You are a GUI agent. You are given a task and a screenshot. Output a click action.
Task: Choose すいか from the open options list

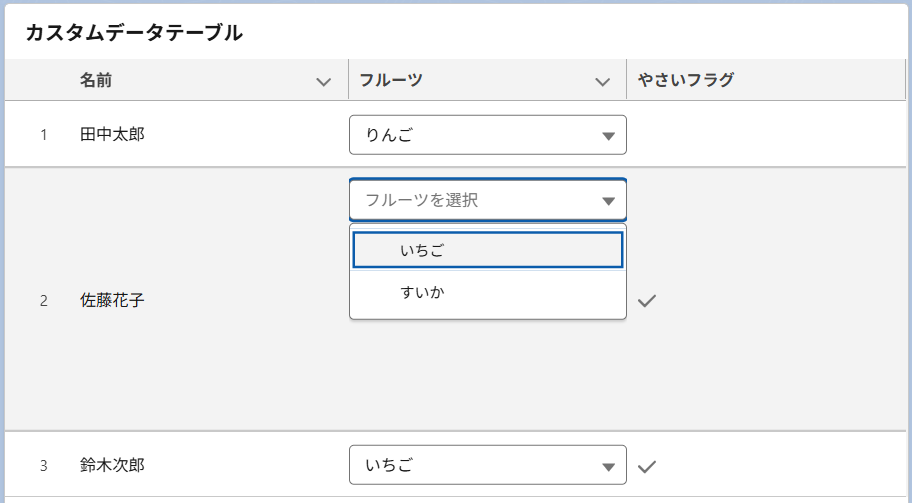[487, 293]
